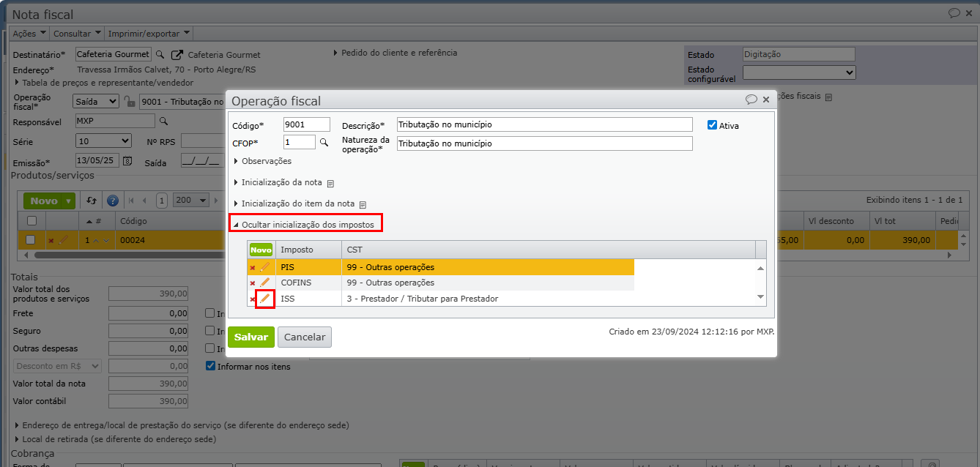
Task: Open the Série dropdown showing 10
Action: (x=103, y=141)
